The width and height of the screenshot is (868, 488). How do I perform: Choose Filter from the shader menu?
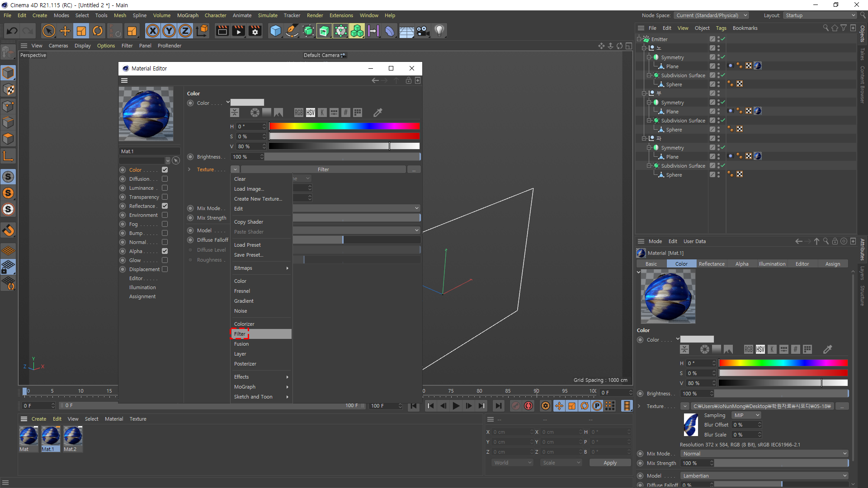240,334
